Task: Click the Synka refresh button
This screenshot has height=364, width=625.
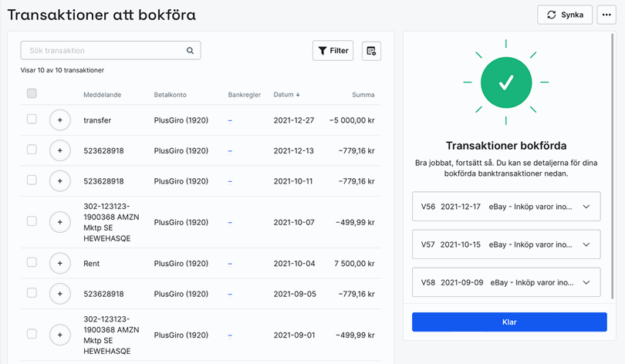Action: [x=565, y=15]
